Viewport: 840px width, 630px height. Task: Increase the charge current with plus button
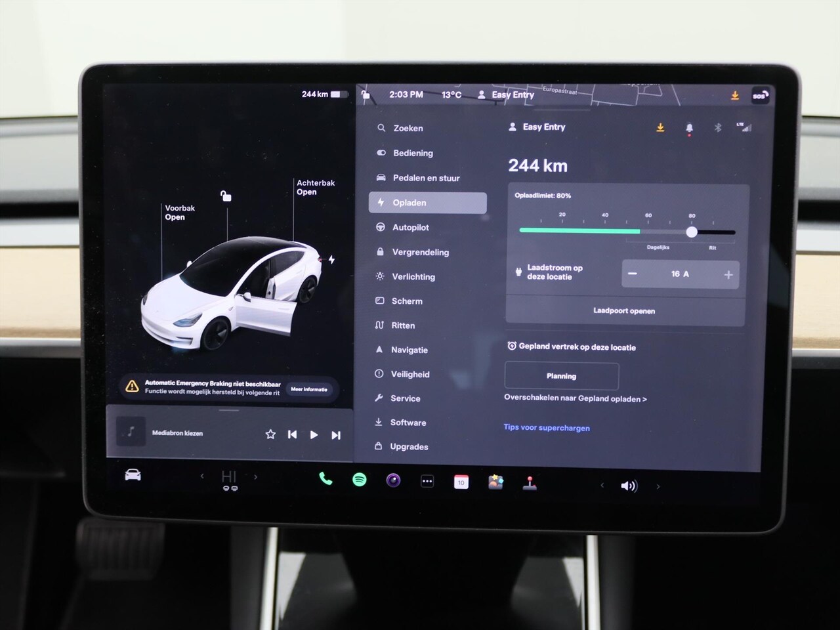pos(728,275)
